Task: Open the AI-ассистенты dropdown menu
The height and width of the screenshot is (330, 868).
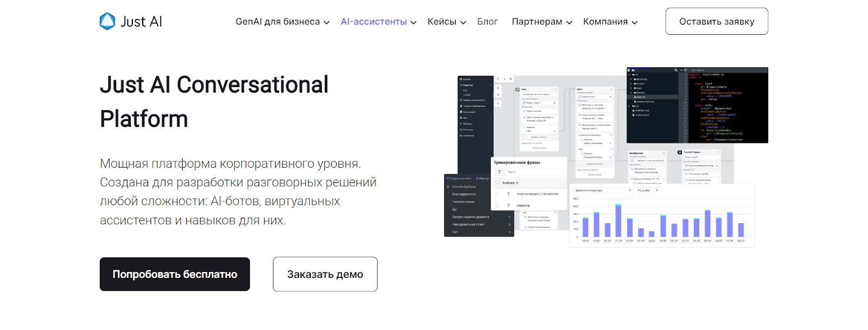Action: (x=378, y=22)
